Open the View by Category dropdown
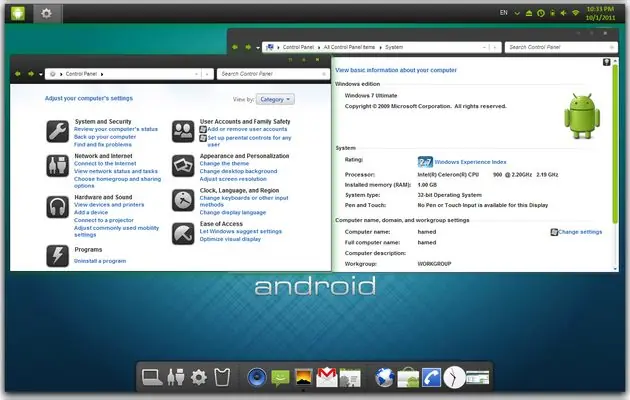The height and width of the screenshot is (400, 630). 275,99
